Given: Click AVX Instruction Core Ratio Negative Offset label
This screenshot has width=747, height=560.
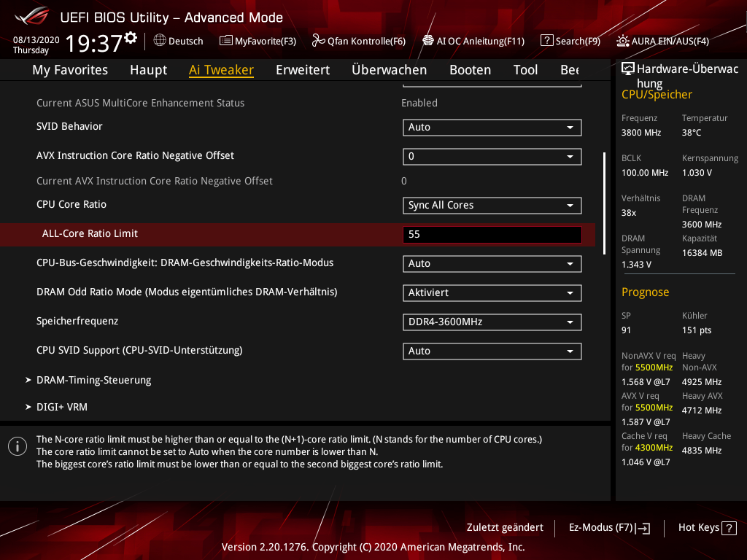Looking at the screenshot, I should pyautogui.click(x=135, y=156).
